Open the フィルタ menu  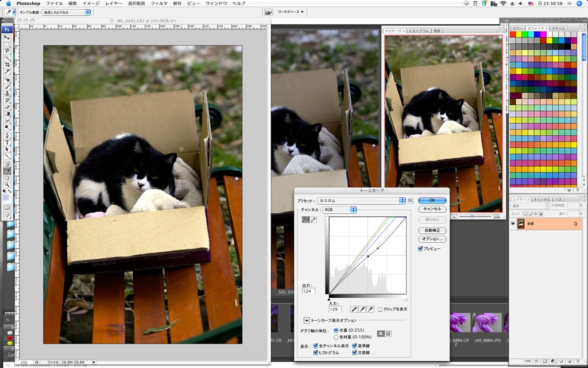click(158, 3)
